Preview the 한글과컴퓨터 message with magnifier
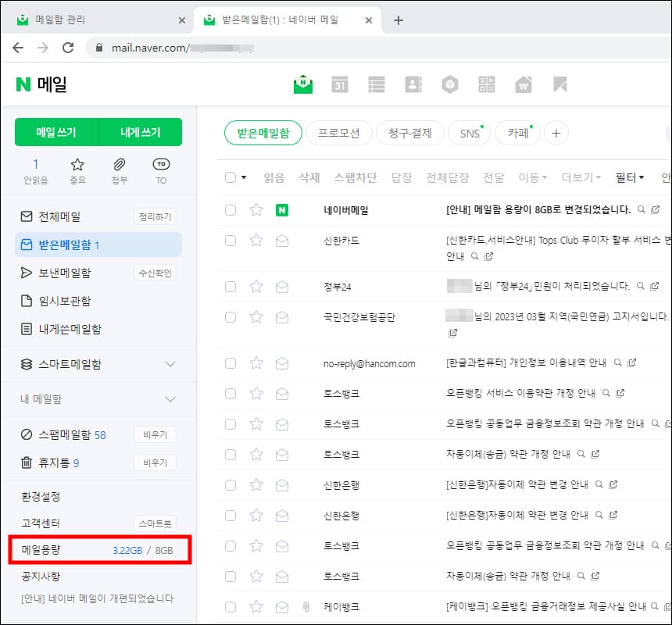672x625 pixels. 618,362
